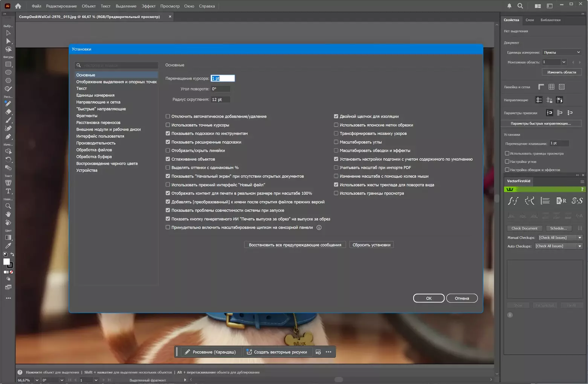Show the grid icon in Properties panel
Viewport: 588px width, 384px height.
click(551, 87)
